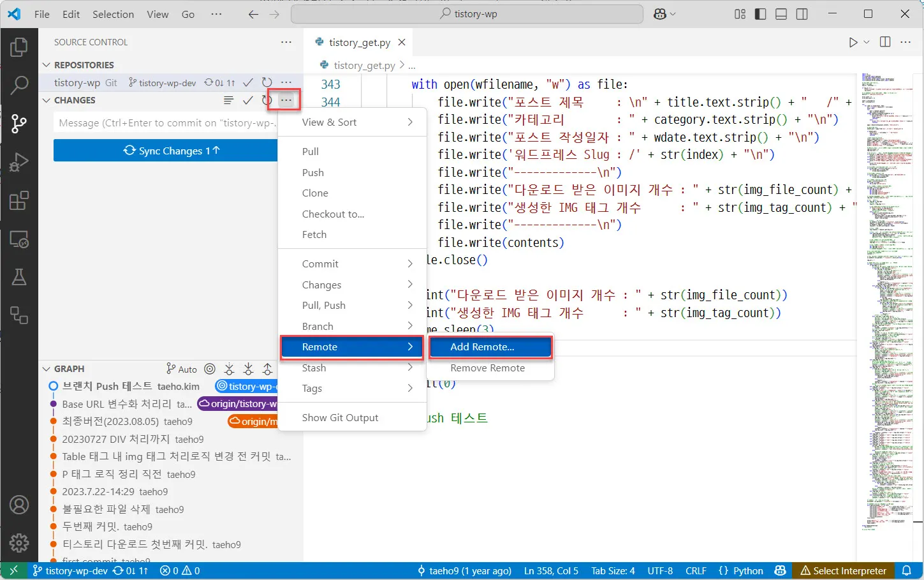Open the Search view in the Activity Bar

[19, 85]
